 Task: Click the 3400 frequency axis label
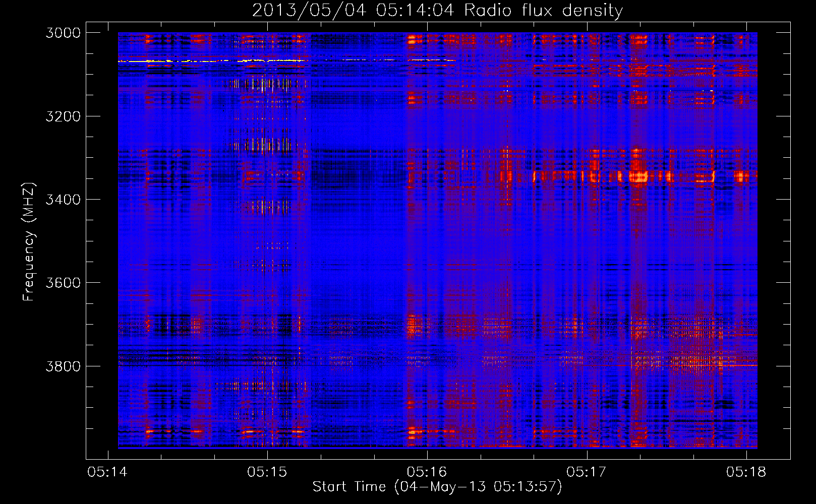(x=63, y=200)
